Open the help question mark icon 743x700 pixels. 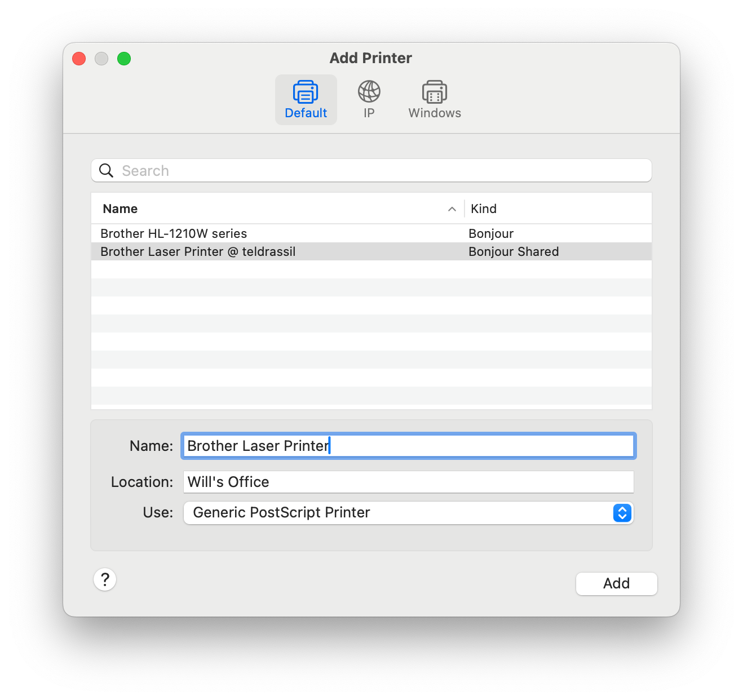pos(105,579)
